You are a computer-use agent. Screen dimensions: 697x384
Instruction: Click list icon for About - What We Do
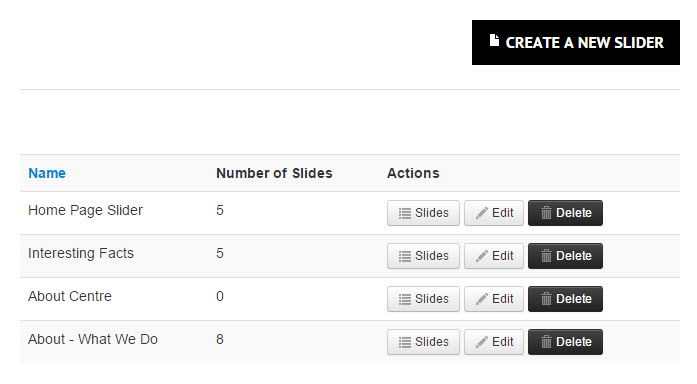click(405, 342)
